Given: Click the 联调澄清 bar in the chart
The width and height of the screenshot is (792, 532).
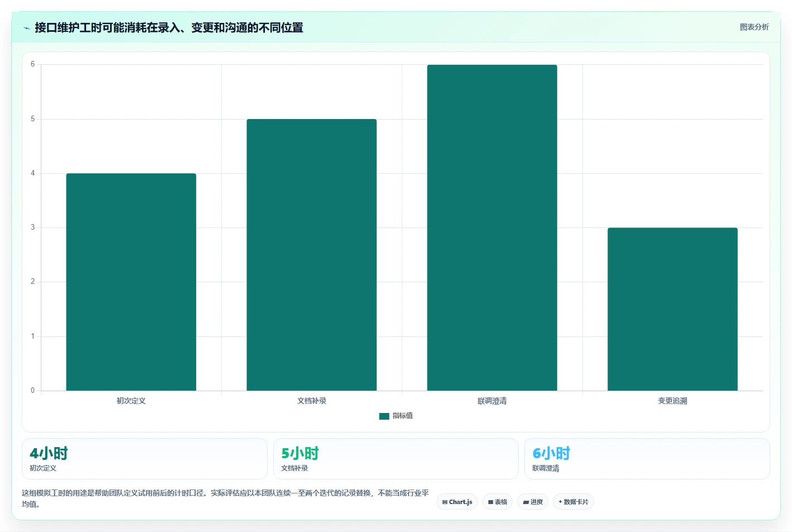Looking at the screenshot, I should (x=492, y=227).
